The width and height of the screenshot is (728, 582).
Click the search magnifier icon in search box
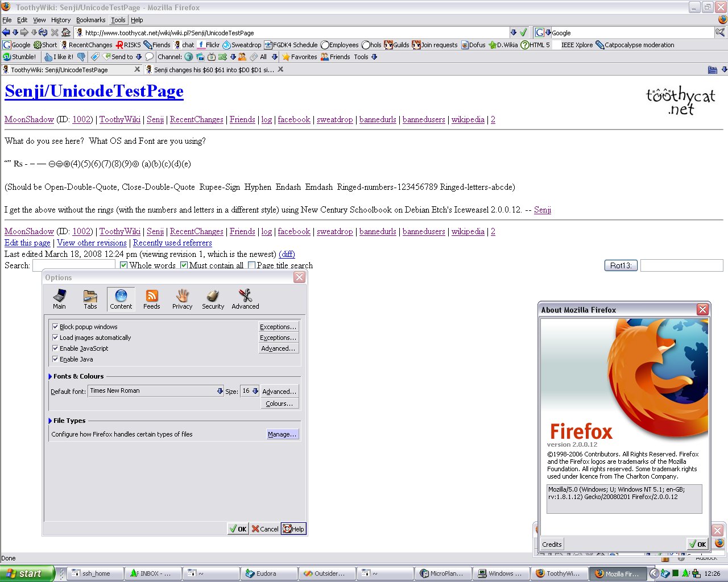coord(720,32)
